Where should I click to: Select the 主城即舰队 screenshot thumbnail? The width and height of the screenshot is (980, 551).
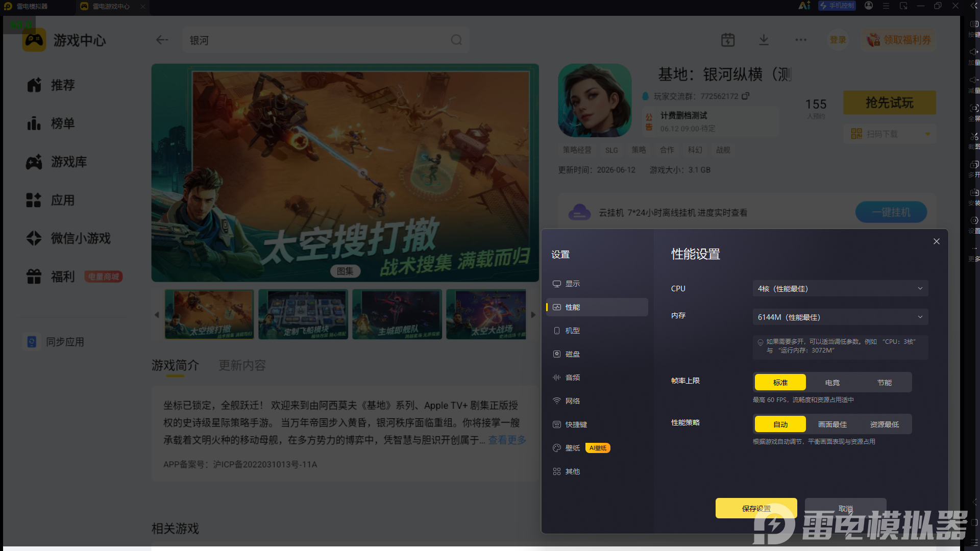(x=397, y=314)
